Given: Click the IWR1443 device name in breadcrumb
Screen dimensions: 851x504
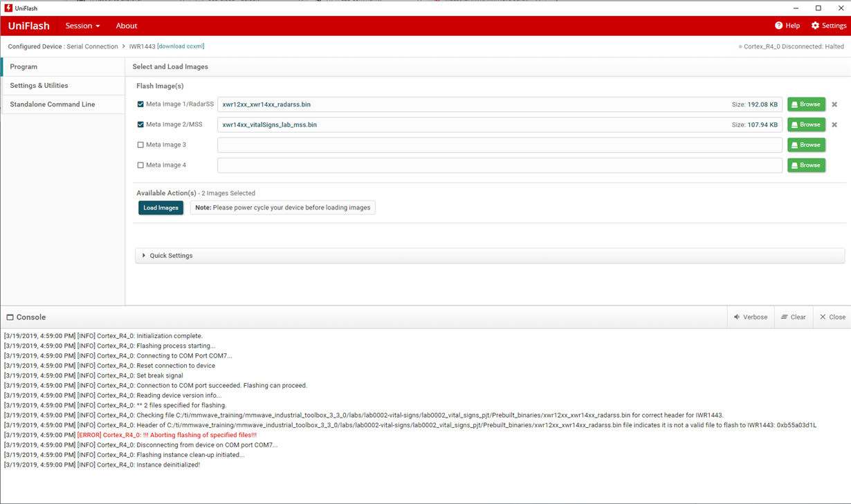Looking at the screenshot, I should coord(142,46).
